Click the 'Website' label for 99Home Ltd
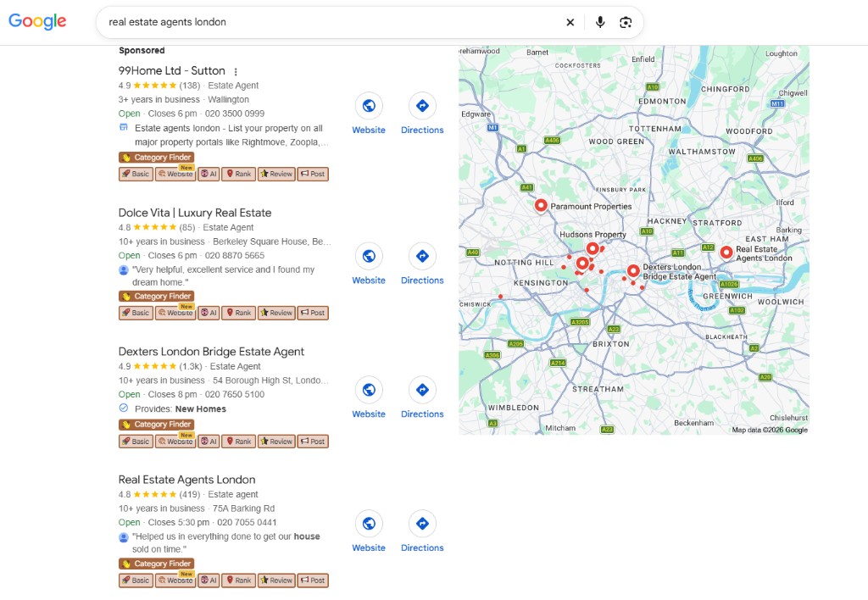Viewport: 868px width, 600px height. 369,130
